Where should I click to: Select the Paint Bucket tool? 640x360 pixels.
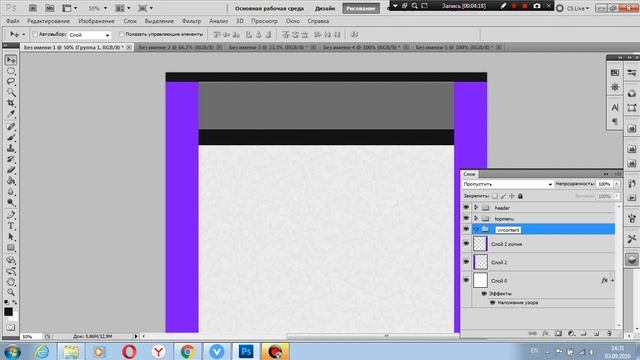tap(11, 181)
